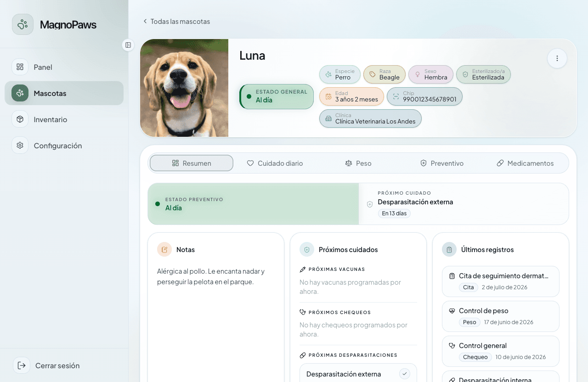Image resolution: width=588 pixels, height=382 pixels.
Task: Click the female symbol icon in Sexo chip
Action: tap(418, 74)
